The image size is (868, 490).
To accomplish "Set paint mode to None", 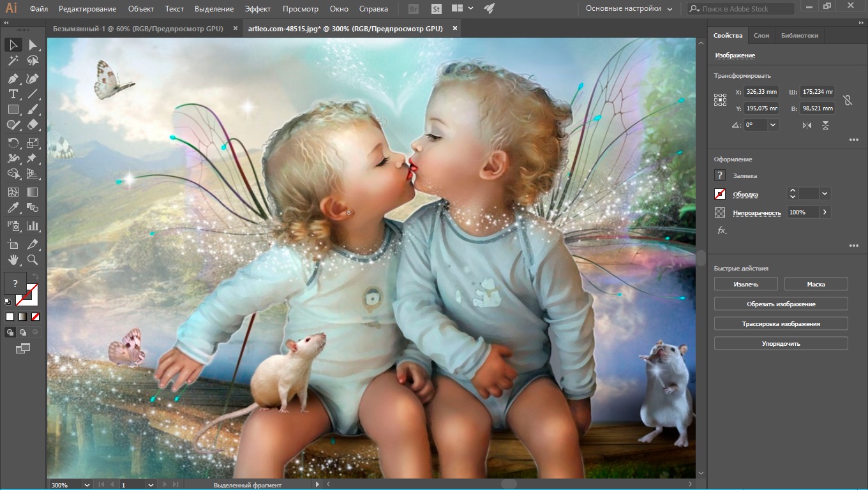I will [x=36, y=316].
